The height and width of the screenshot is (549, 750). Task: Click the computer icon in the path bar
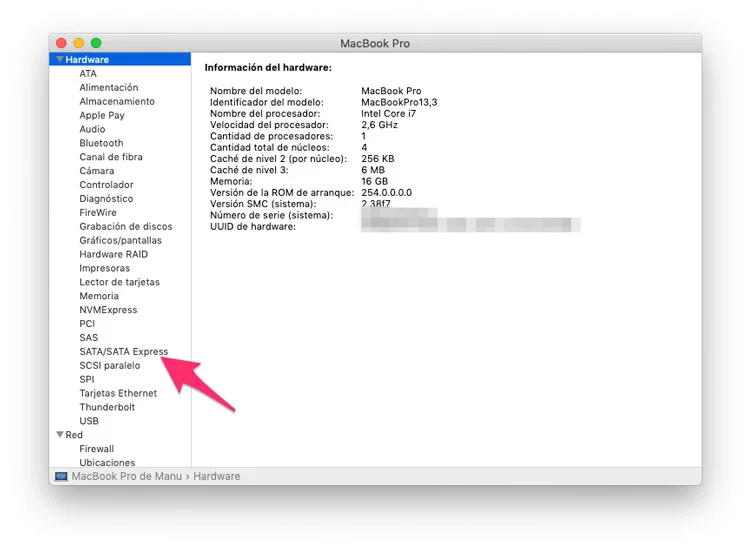(61, 476)
